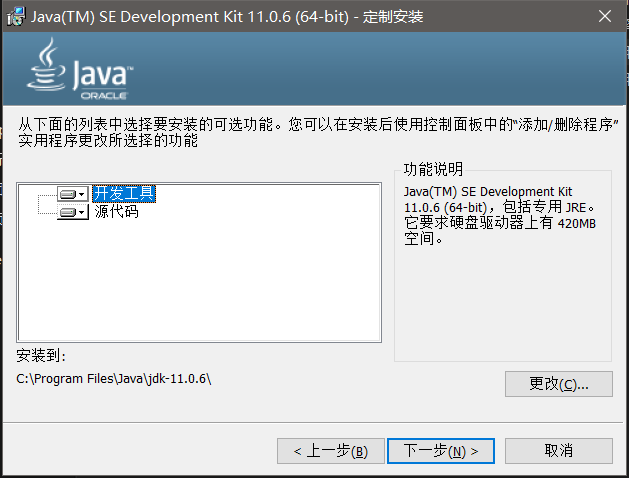Click the install path C:\Program Files\Java\jdk-11.0.6\
This screenshot has height=478, width=629.
pyautogui.click(x=114, y=379)
